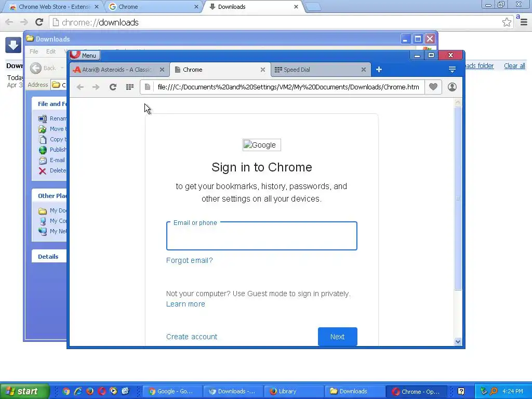Click the Opera address bar file URL
Screen dimensions: 532x399
tap(288, 87)
